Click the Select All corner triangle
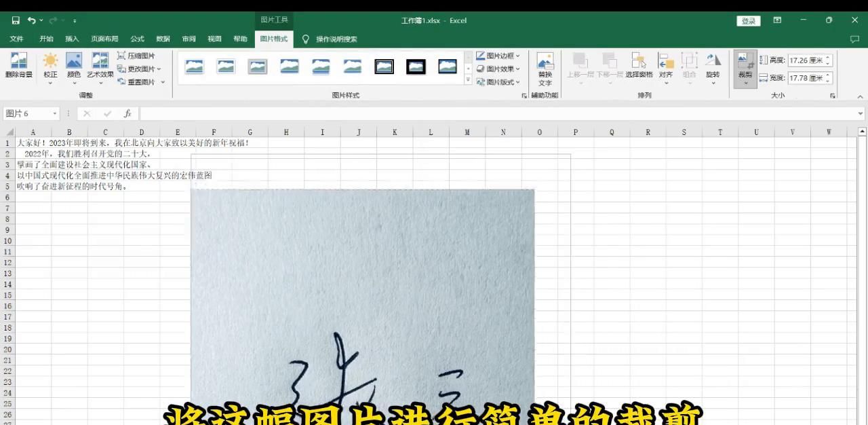868x425 pixels. (9, 132)
